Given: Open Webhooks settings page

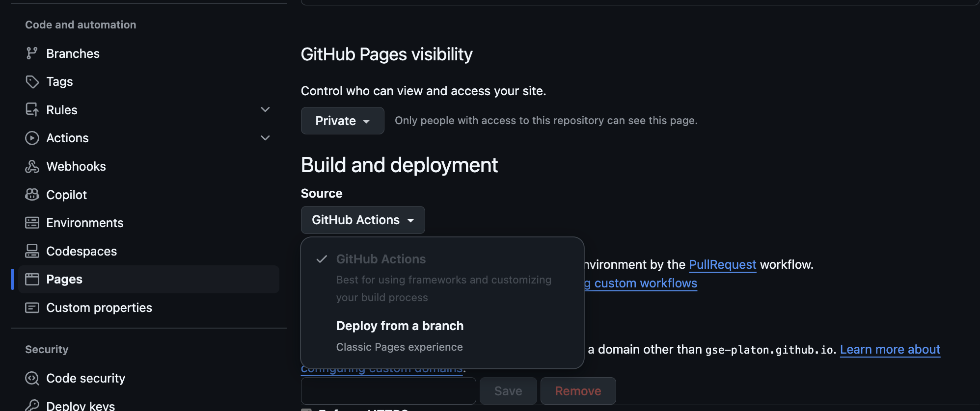Looking at the screenshot, I should click(149, 166).
